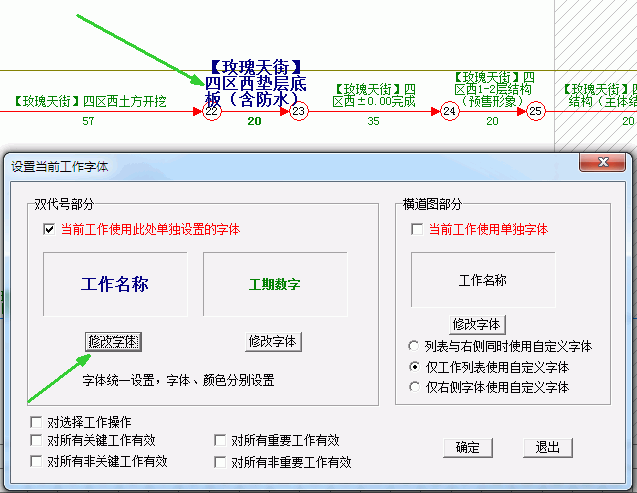
Task: Click 修改字体 below the blue 工作名称 preview
Action: click(x=114, y=341)
